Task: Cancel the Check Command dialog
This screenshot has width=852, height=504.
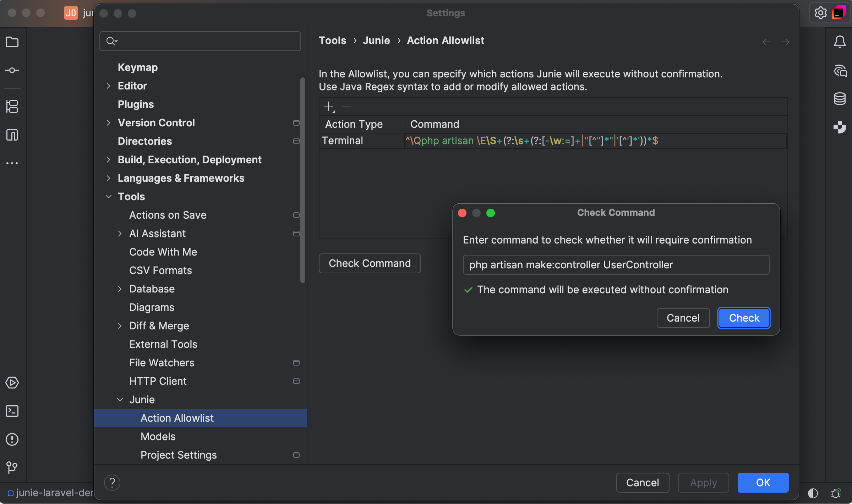Action: coord(683,318)
